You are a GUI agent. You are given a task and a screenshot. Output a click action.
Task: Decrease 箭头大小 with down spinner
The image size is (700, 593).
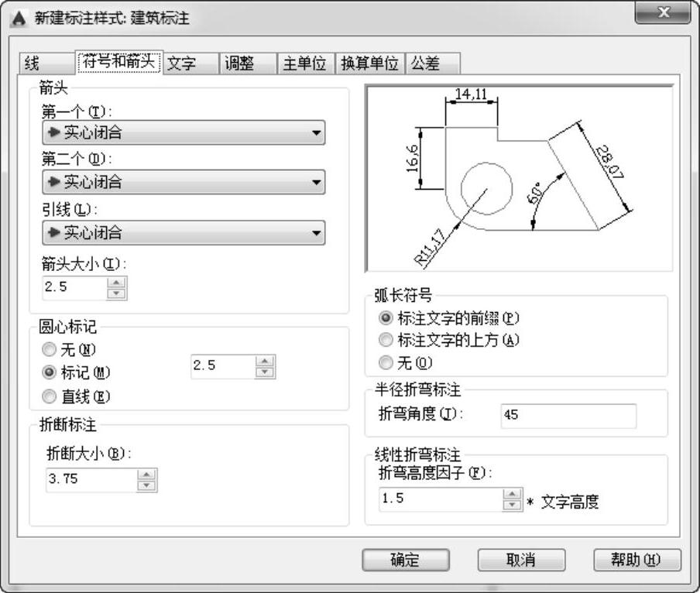coord(116,293)
